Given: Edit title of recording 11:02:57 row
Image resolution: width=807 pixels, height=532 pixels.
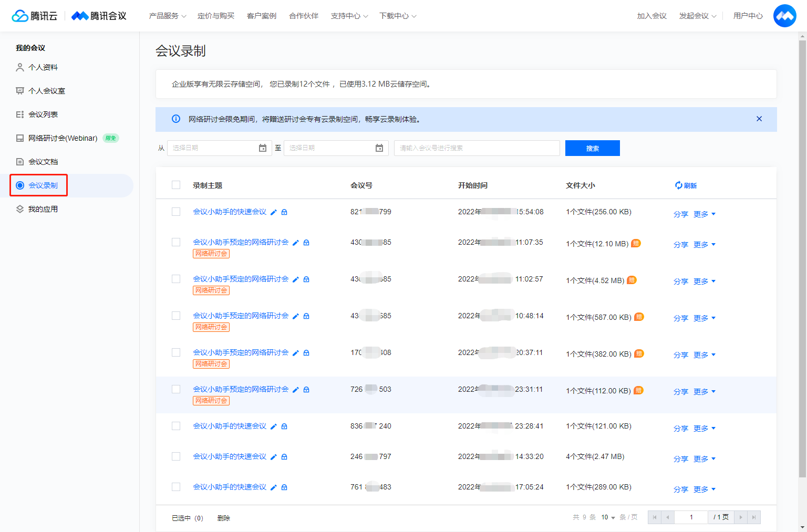Looking at the screenshot, I should tap(296, 279).
